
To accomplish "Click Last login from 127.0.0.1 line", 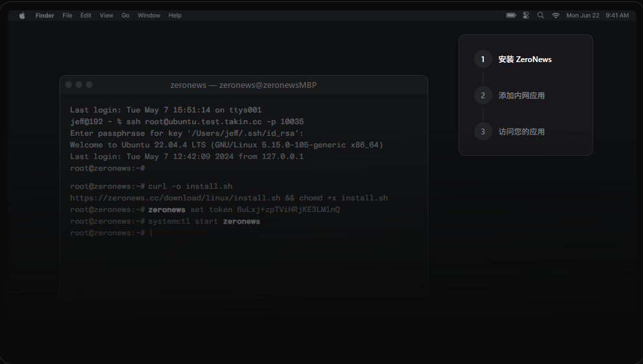I will click(186, 156).
